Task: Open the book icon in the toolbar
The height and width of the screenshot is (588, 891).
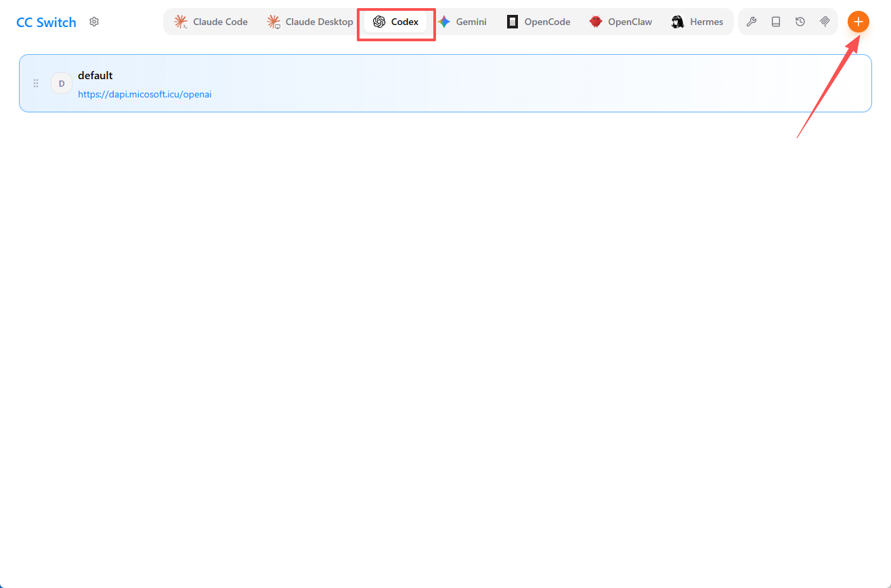Action: pos(776,22)
